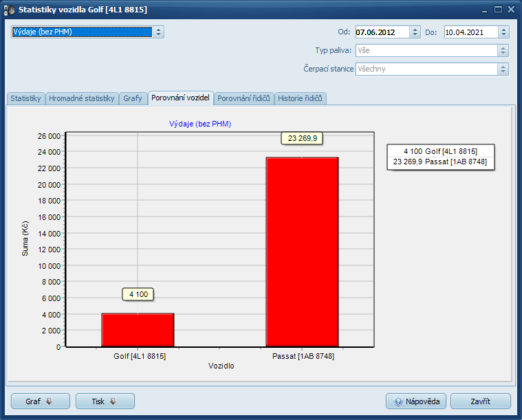Open the Do date picker arrow
Image resolution: width=522 pixels, height=420 pixels.
tap(503, 32)
